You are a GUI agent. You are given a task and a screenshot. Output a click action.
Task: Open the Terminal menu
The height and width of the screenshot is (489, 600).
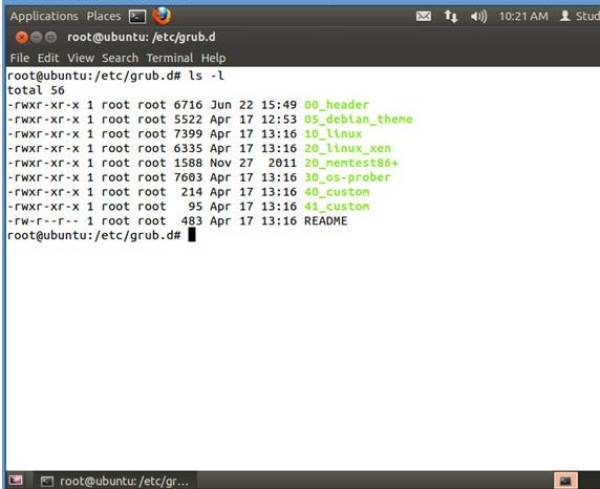click(x=169, y=58)
